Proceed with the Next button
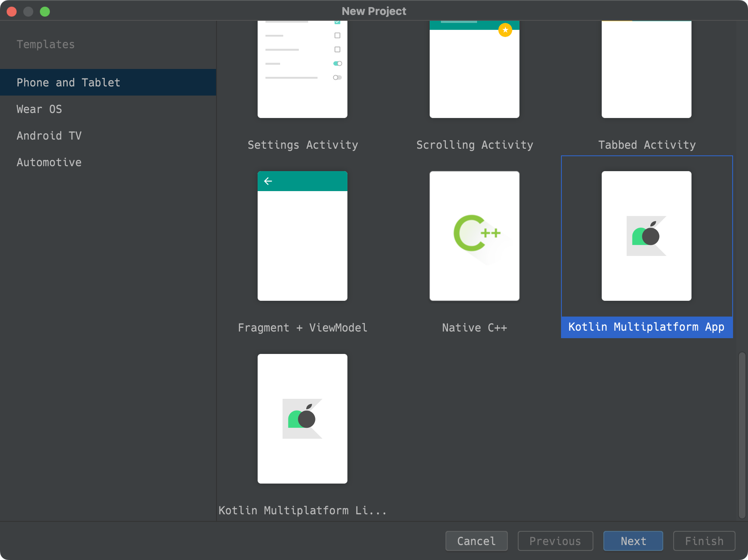The image size is (748, 560). pos(633,541)
